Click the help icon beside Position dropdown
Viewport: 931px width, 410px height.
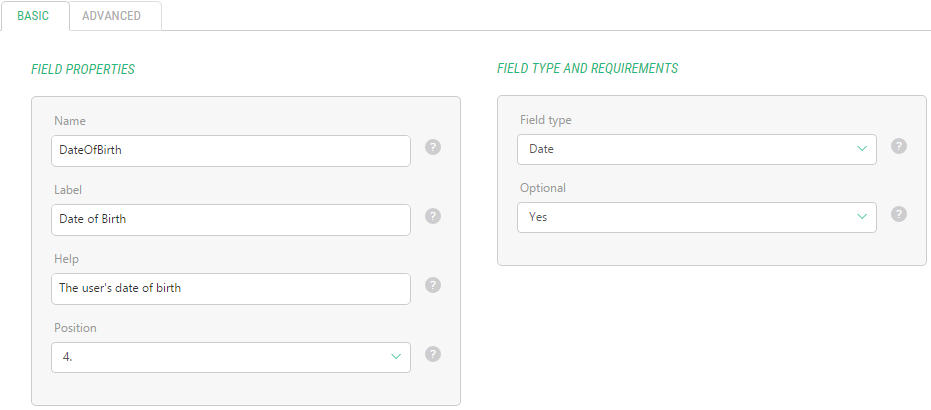433,353
